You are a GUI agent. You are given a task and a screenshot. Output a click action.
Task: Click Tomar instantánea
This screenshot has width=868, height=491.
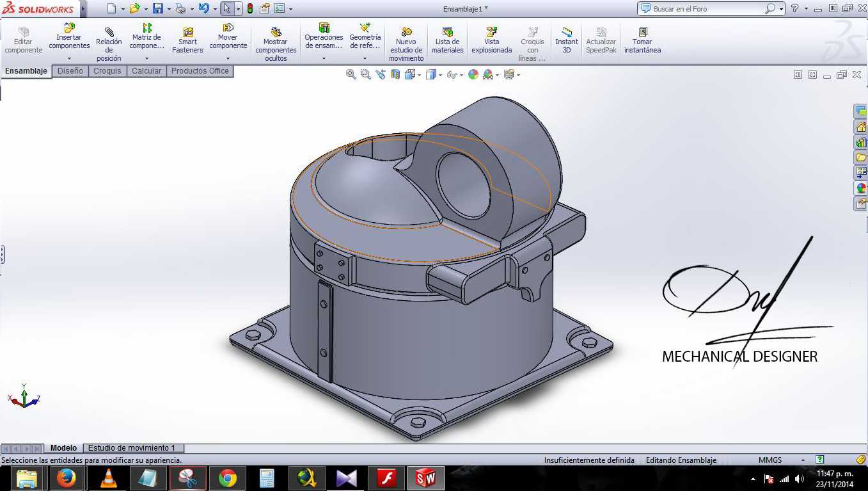click(x=642, y=40)
